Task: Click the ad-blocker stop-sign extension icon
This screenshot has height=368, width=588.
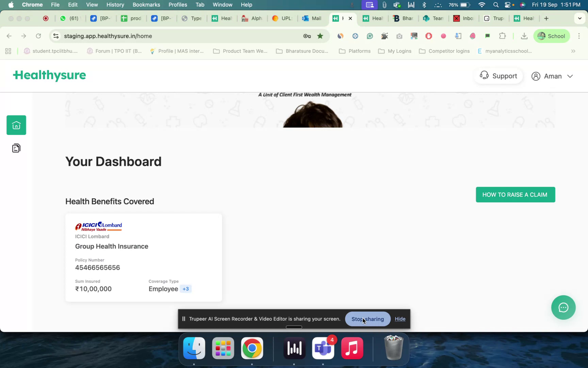Action: [x=428, y=36]
